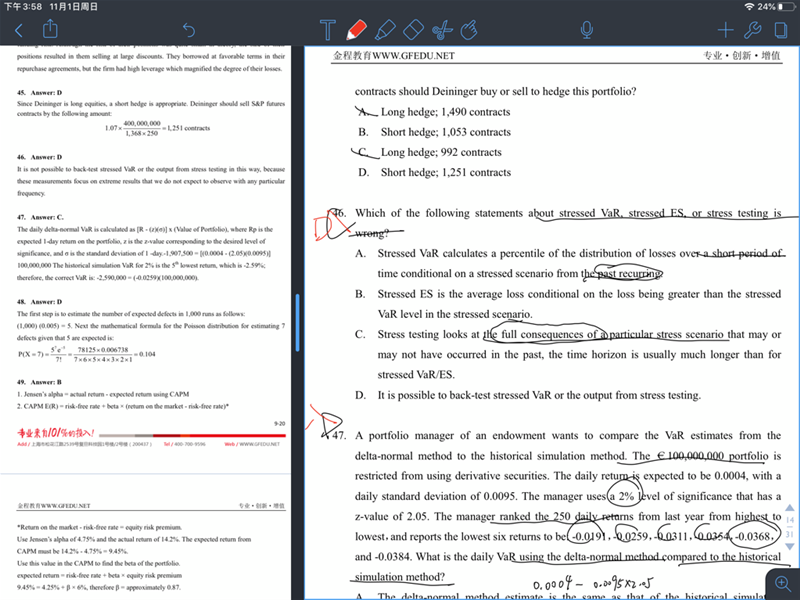
Task: Open the wrench settings menu
Action: 754,30
